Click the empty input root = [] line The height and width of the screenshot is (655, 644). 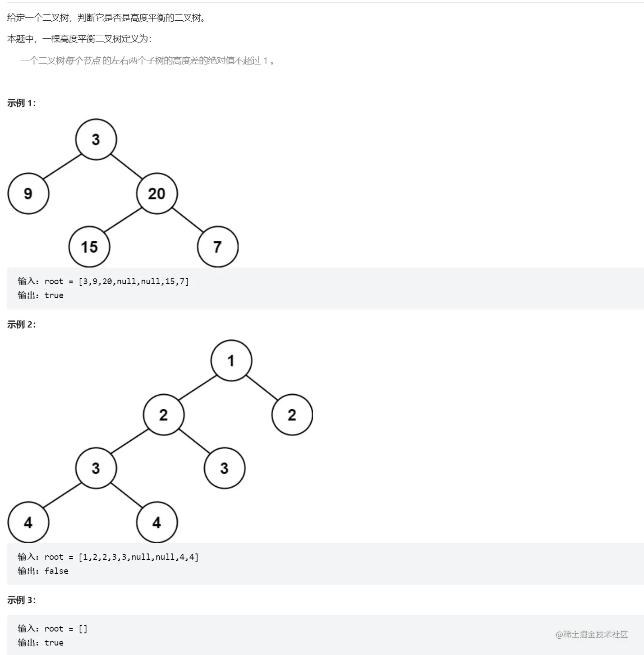tap(53, 628)
